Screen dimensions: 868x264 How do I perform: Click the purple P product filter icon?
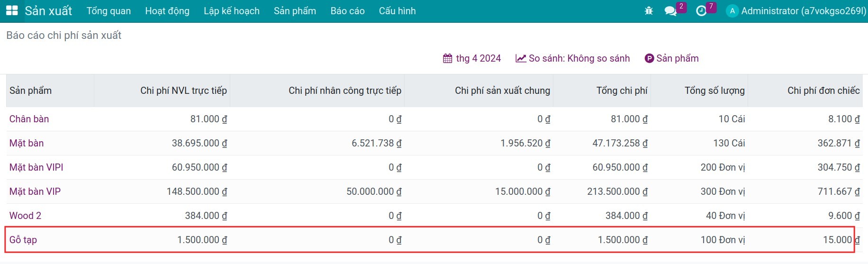point(649,58)
